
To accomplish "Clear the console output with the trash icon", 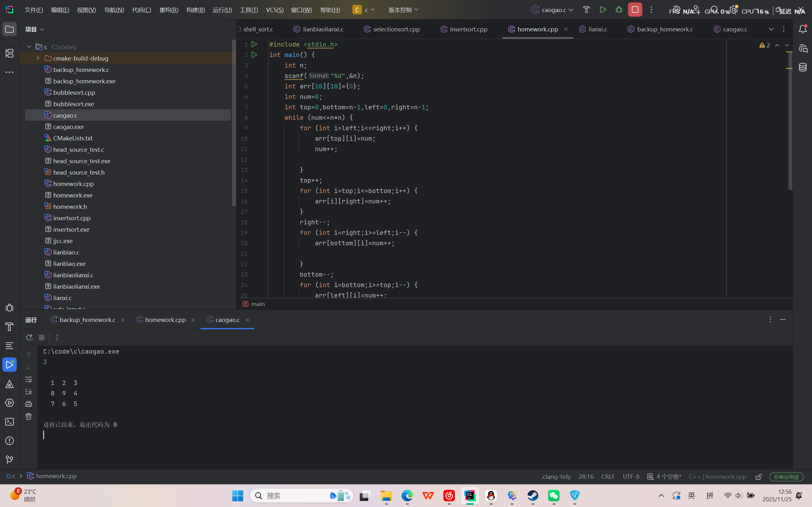I will pyautogui.click(x=29, y=416).
